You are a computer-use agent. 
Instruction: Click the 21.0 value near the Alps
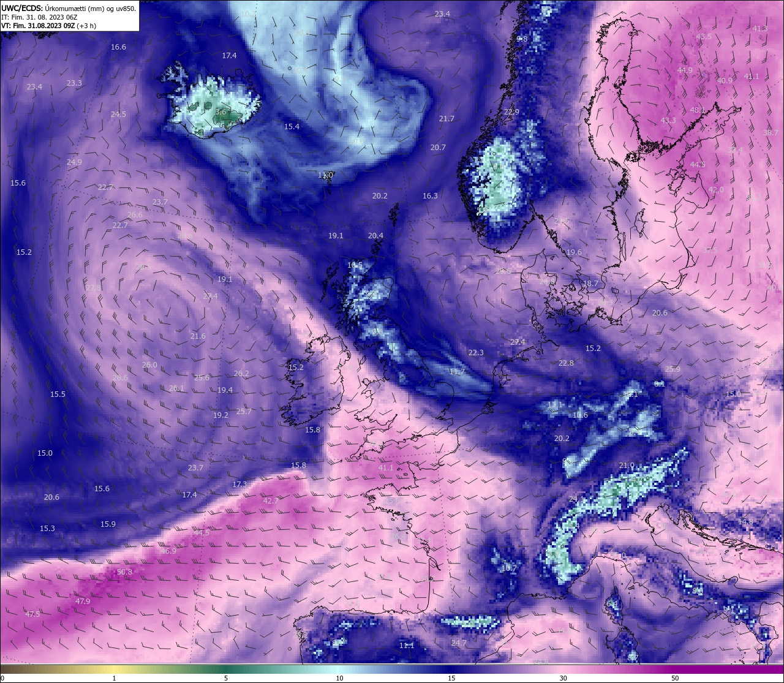627,466
